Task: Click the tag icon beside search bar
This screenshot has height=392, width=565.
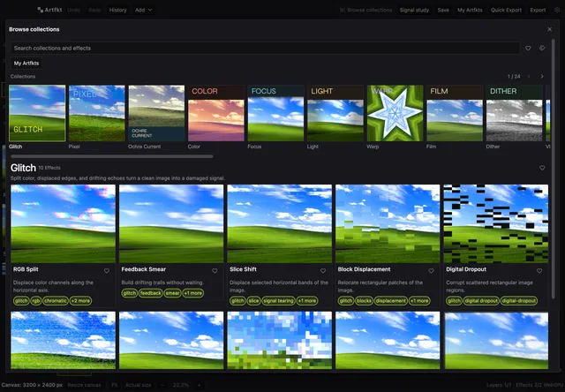Action: point(542,48)
